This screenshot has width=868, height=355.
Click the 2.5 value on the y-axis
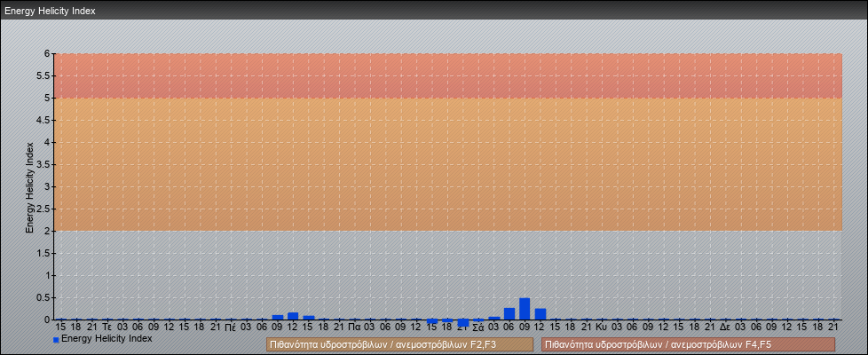click(x=43, y=209)
